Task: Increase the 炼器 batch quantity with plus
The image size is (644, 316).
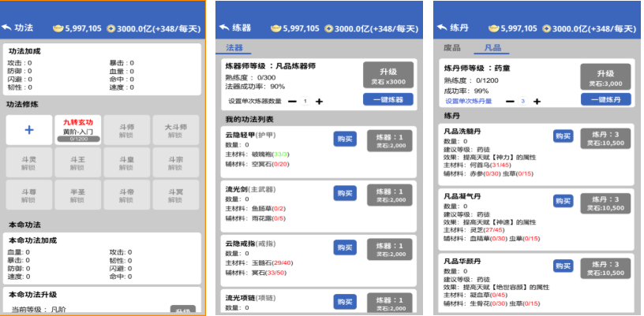Action: (x=319, y=101)
